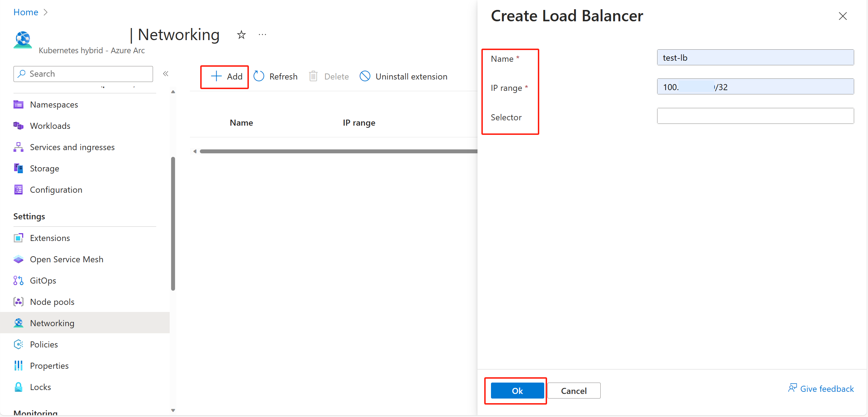The width and height of the screenshot is (868, 417).
Task: Click the Namespaces icon in sidebar
Action: (18, 104)
